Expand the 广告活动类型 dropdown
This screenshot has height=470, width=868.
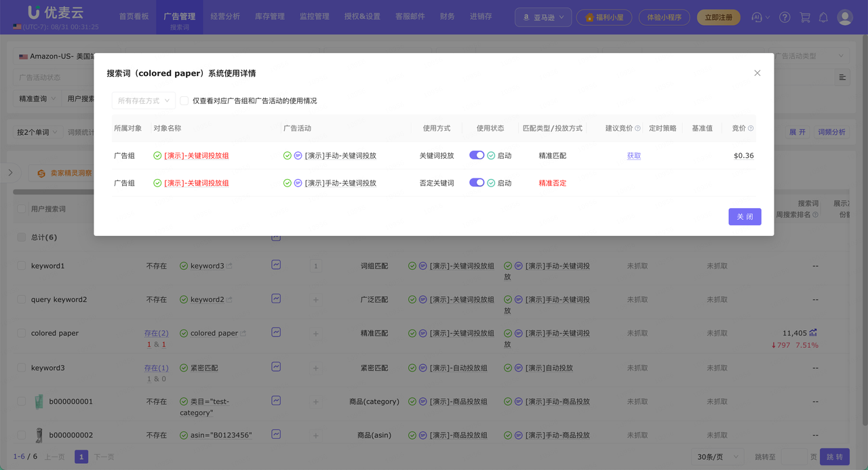810,56
